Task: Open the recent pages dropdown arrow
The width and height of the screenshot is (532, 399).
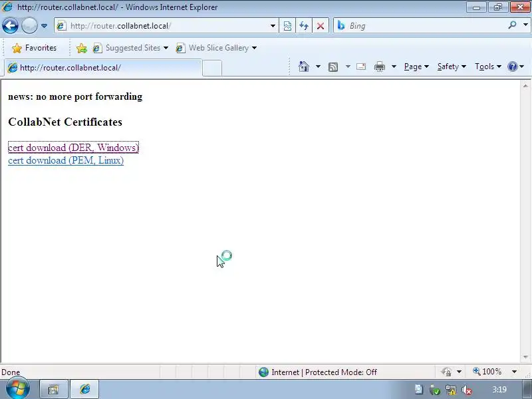Action: point(44,26)
